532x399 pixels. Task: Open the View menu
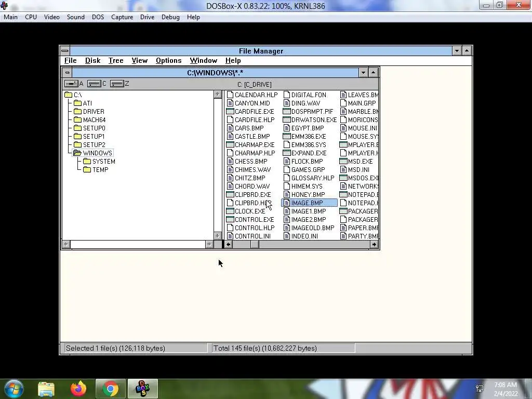click(139, 60)
